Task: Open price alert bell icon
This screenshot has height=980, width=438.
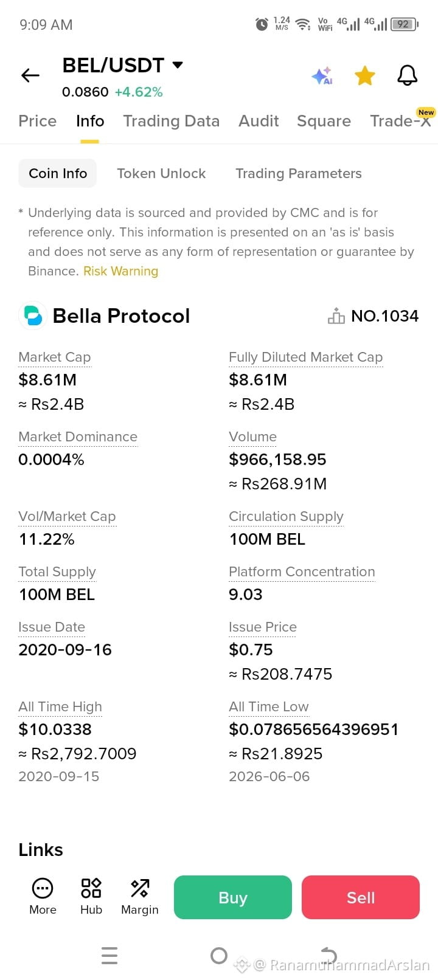Action: coord(407,75)
